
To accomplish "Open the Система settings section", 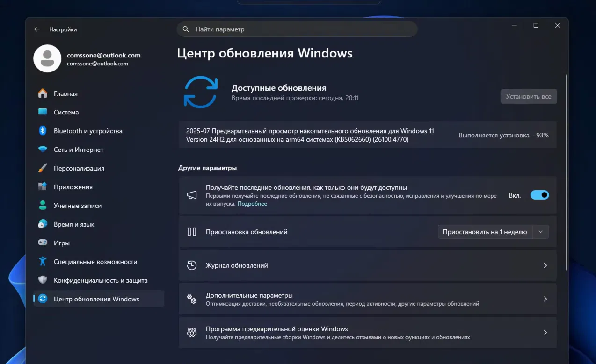I will click(99, 112).
